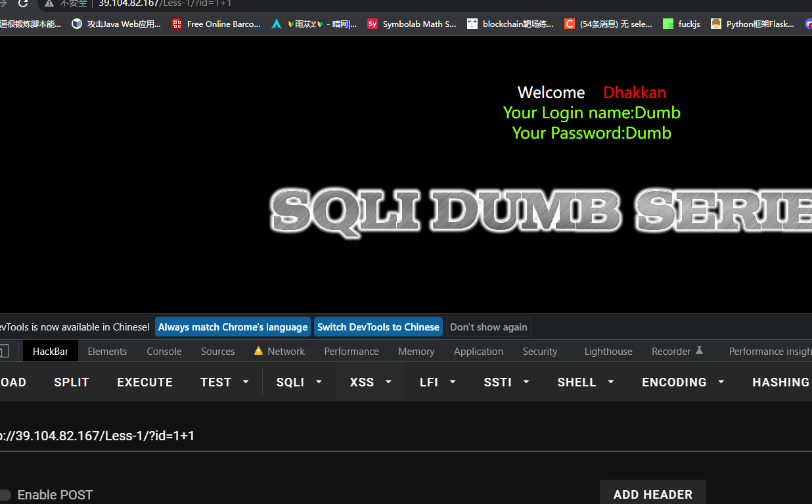Open the SHELL dropdown menu
The height and width of the screenshot is (504, 812).
point(585,382)
